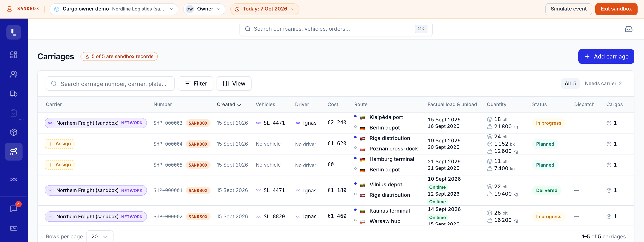Open the chat messages icon with badge
The image size is (644, 242).
pyautogui.click(x=13, y=209)
